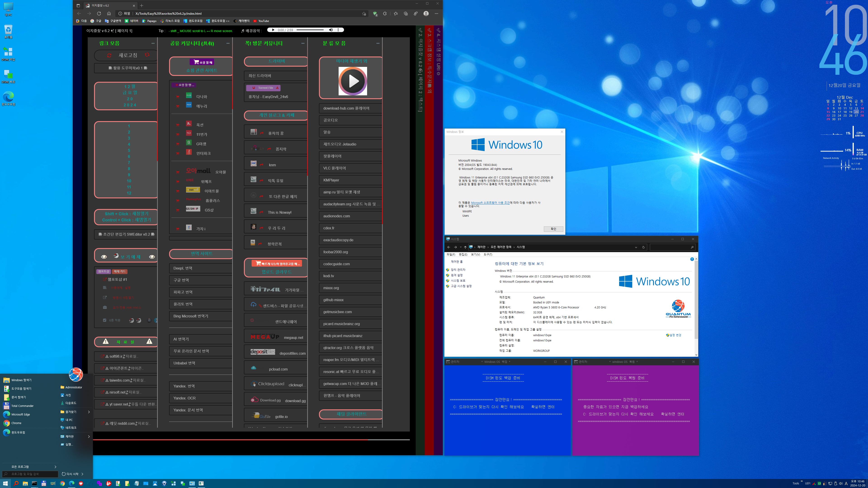Open a new Edge tab

(142, 5)
